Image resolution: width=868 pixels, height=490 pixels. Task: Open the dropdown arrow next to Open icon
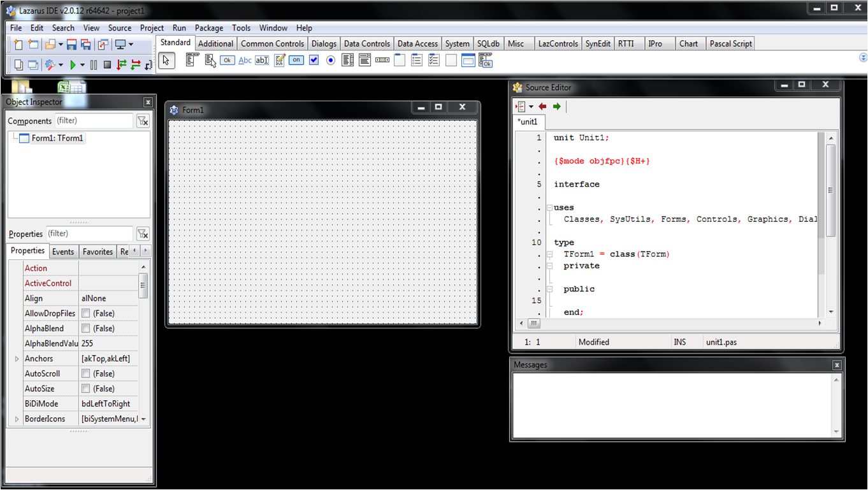click(61, 45)
